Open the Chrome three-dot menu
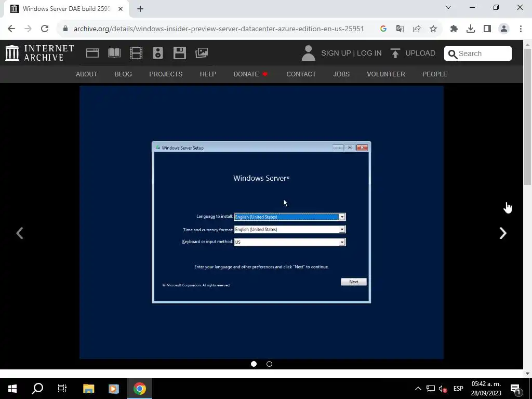This screenshot has height=399, width=532. [521, 29]
